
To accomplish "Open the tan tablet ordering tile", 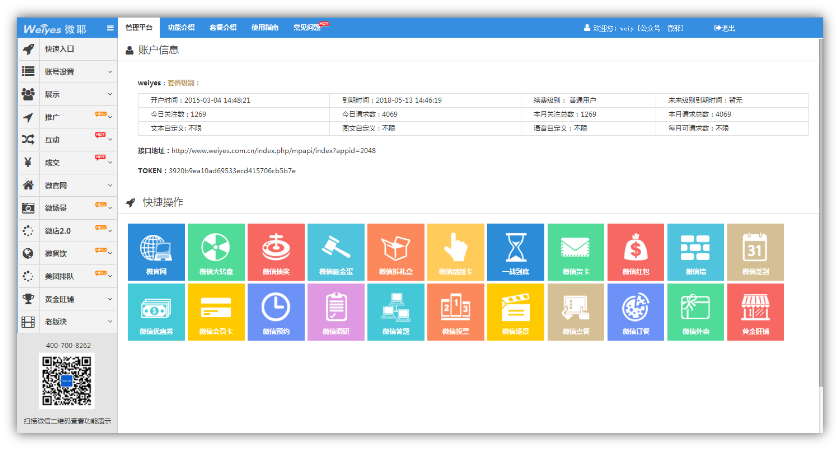I will click(576, 312).
